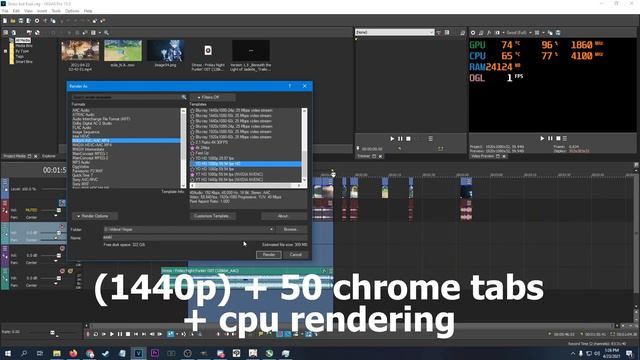Click the Video Preview tab
The image size is (640, 360).
(483, 156)
